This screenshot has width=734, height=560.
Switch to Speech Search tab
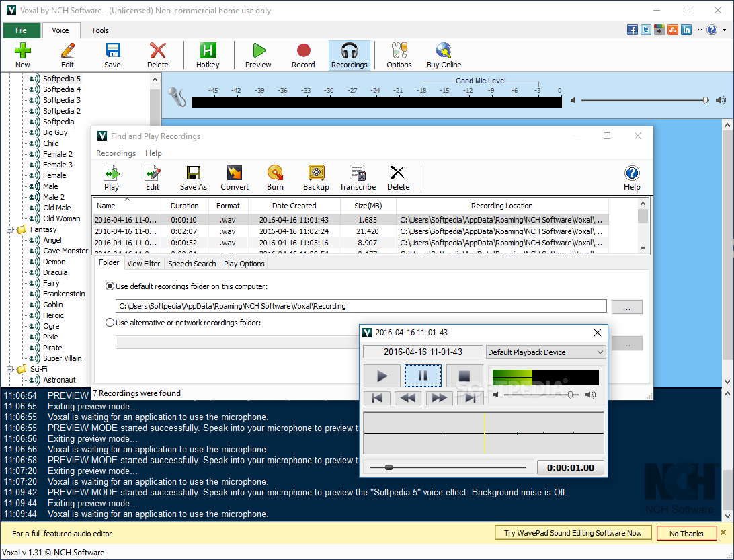(x=192, y=264)
